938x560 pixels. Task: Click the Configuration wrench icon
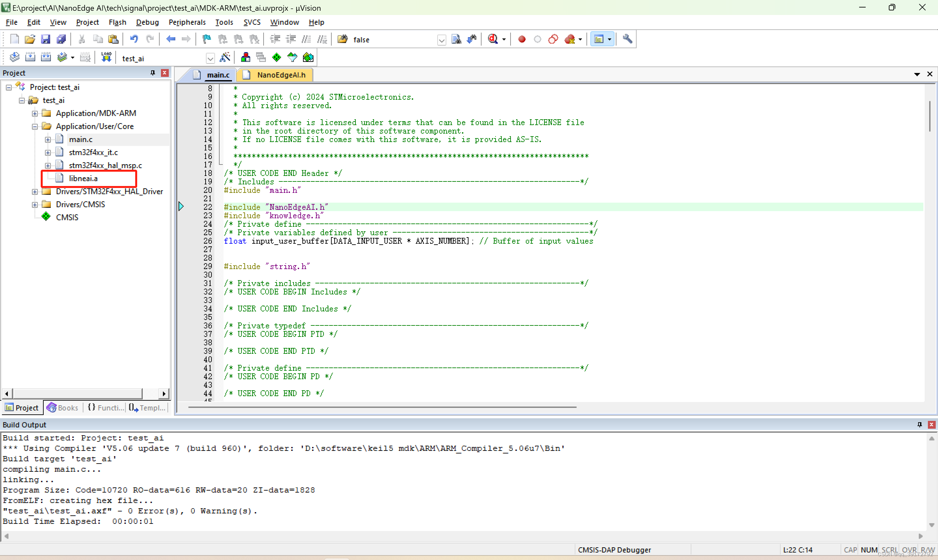[627, 39]
